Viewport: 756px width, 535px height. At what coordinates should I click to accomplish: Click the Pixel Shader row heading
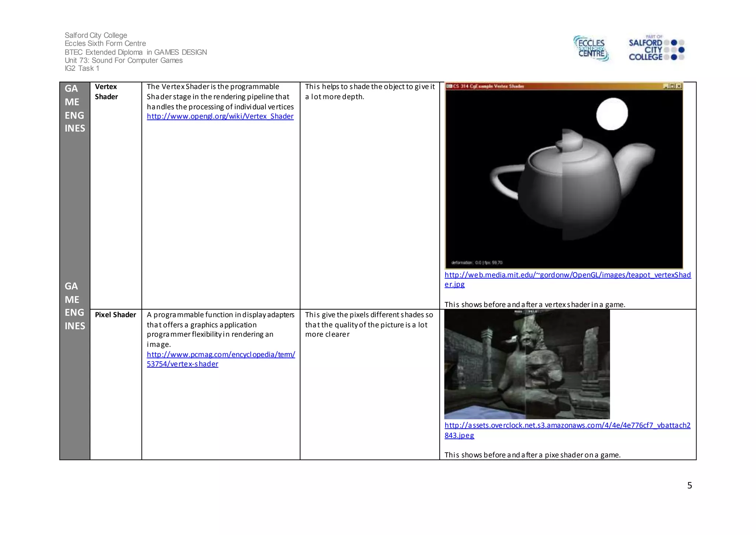pyautogui.click(x=116, y=315)
